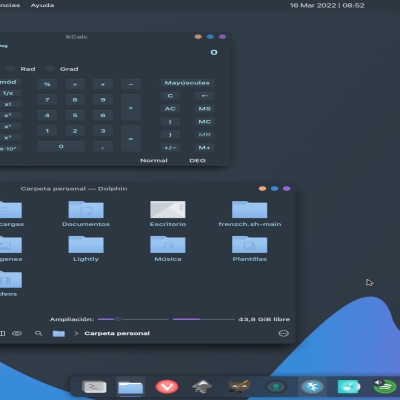Select the Grad angle mode in KCalc

click(x=62, y=69)
